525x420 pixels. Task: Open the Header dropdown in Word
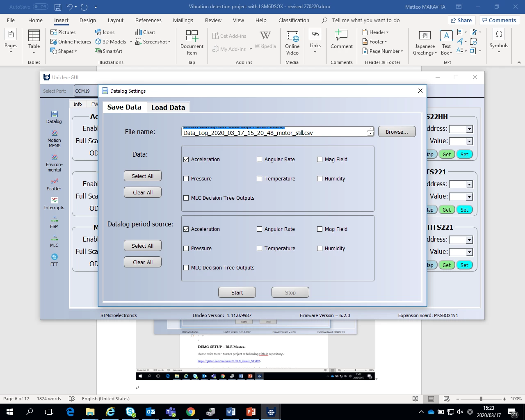(x=376, y=32)
